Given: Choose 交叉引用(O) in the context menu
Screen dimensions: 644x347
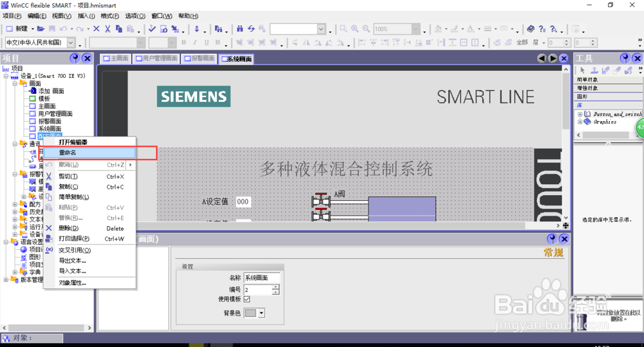Looking at the screenshot, I should coord(89,250).
